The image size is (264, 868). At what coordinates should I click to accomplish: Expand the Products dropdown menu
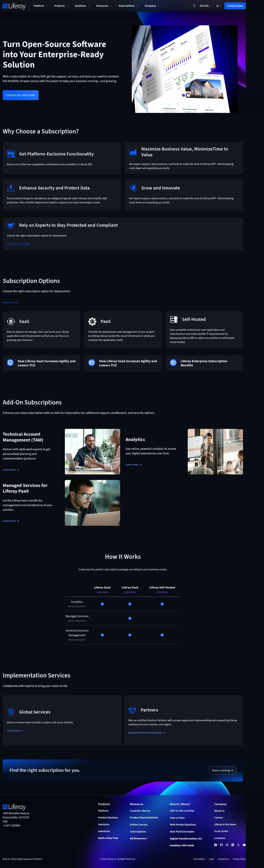(x=61, y=6)
